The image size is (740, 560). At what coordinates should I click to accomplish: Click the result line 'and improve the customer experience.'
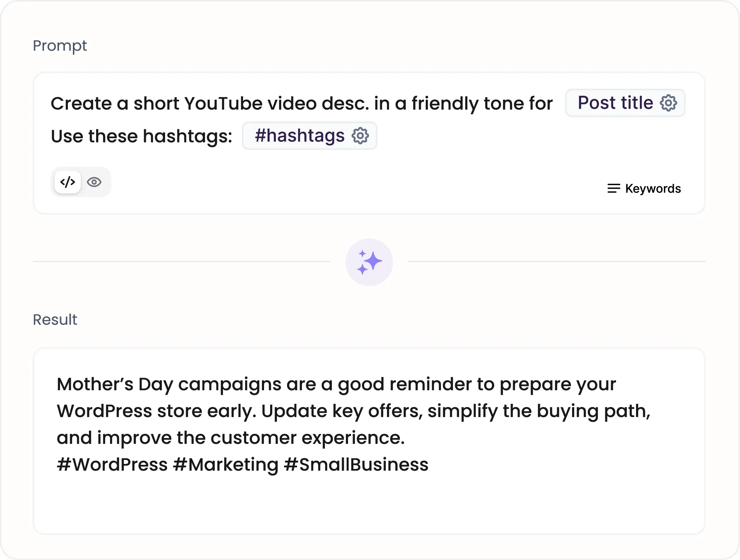pyautogui.click(x=231, y=438)
